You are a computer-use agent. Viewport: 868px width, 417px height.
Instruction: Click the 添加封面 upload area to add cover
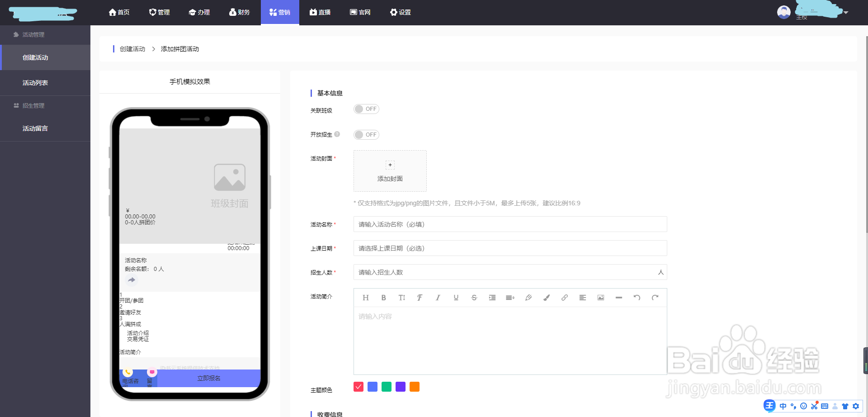(x=390, y=171)
